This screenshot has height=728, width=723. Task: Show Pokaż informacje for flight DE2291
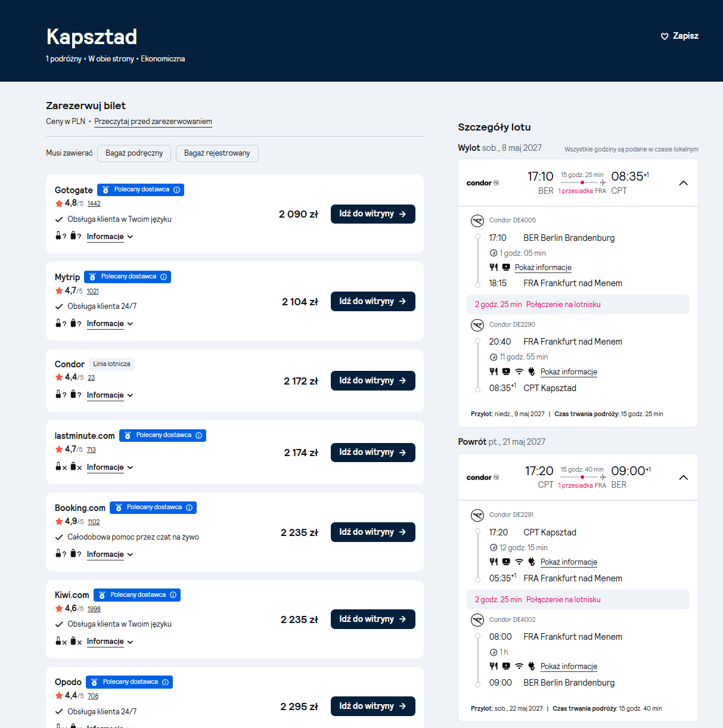click(569, 562)
